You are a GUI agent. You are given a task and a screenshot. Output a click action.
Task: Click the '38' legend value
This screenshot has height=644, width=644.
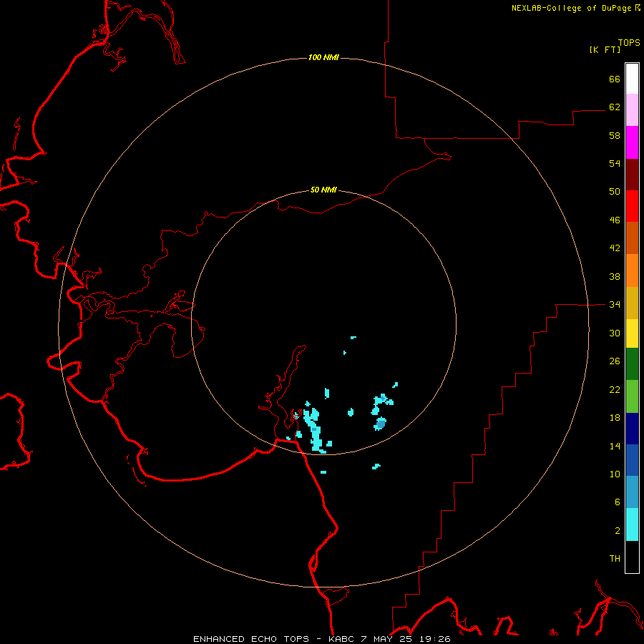pyautogui.click(x=615, y=276)
